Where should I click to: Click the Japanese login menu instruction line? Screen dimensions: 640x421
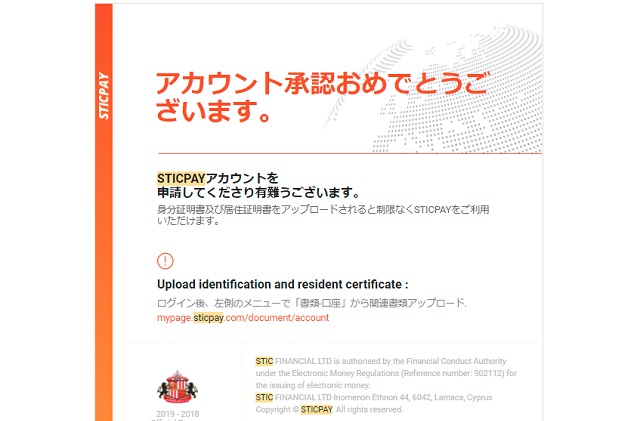(311, 303)
